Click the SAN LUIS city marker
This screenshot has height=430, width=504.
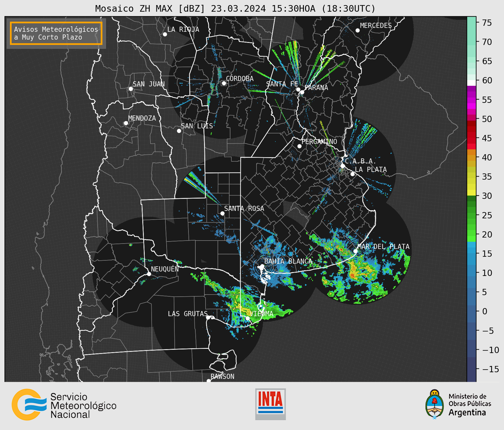click(x=179, y=131)
